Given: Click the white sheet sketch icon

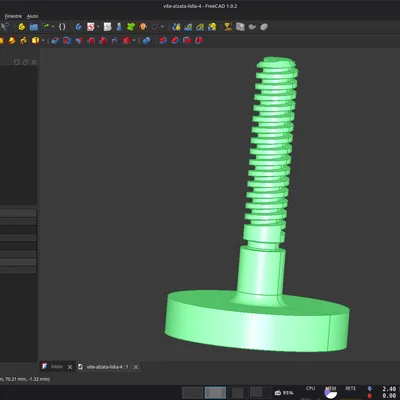Looking at the screenshot, I should click(107, 27).
